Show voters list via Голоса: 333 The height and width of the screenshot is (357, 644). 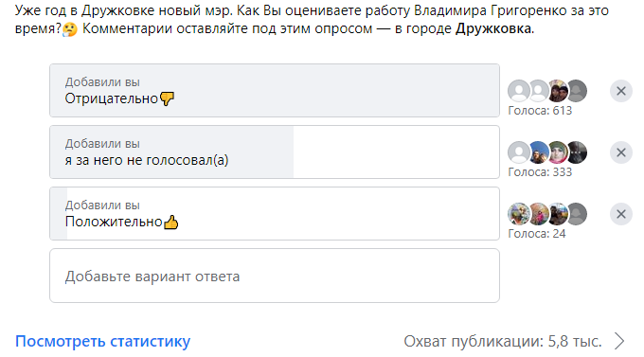click(x=540, y=172)
